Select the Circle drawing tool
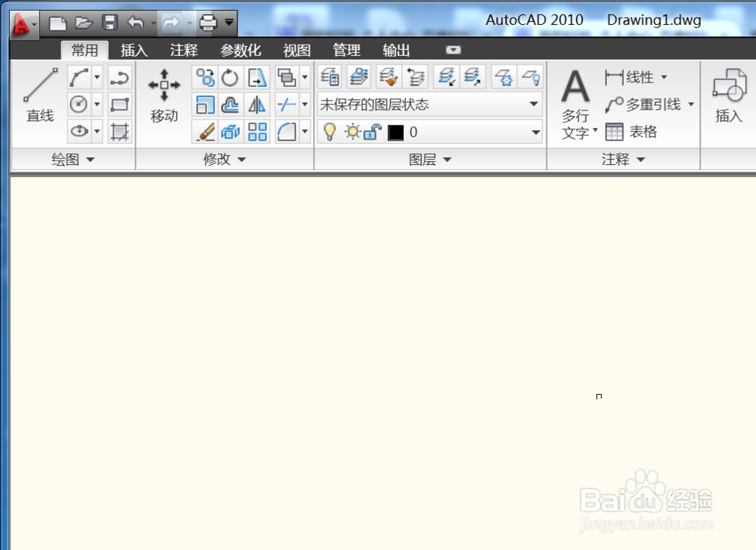The width and height of the screenshot is (756, 550). [x=79, y=104]
